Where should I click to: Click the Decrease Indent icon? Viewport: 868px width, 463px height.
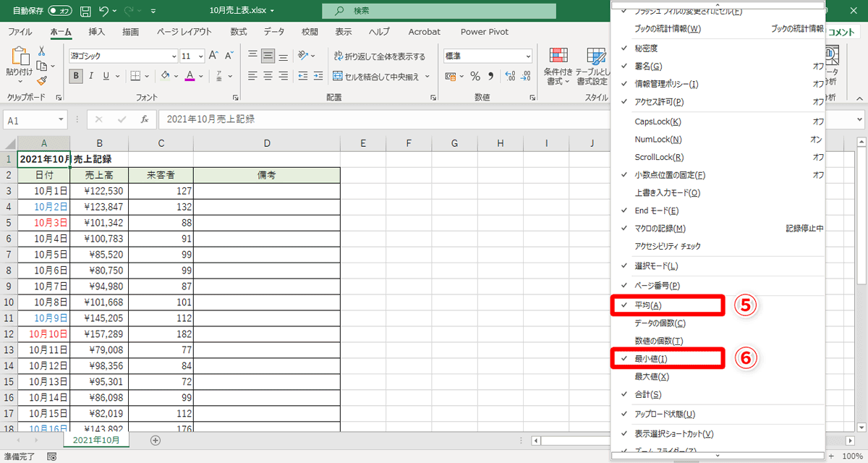[303, 76]
